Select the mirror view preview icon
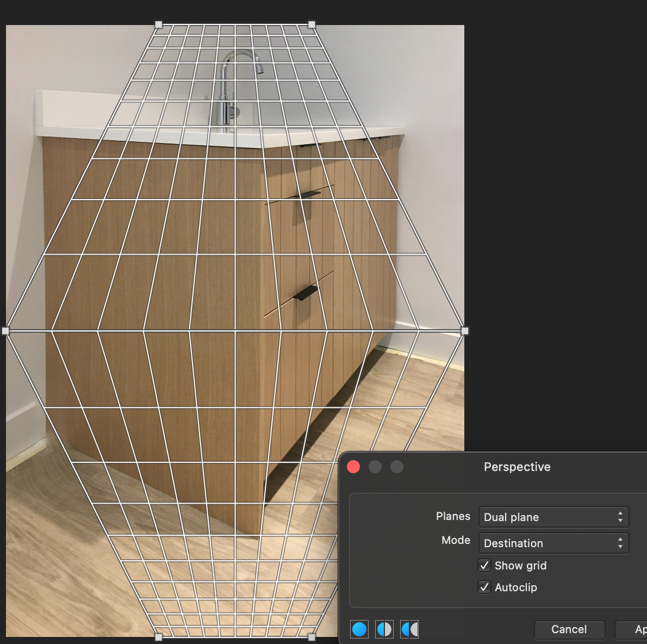 tap(409, 629)
